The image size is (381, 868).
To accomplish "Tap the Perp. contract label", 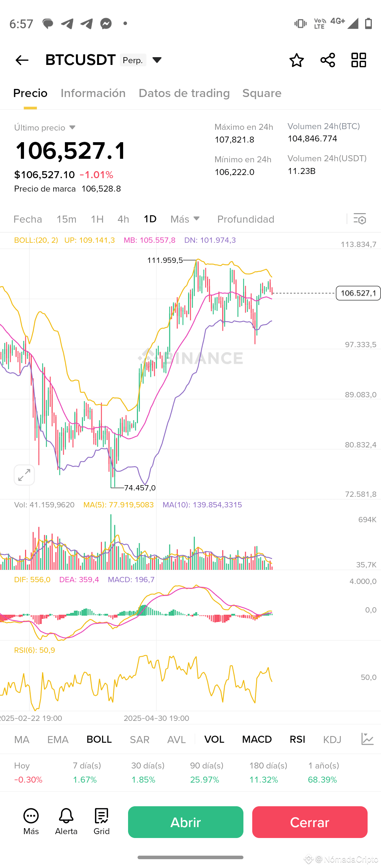I will (x=133, y=60).
